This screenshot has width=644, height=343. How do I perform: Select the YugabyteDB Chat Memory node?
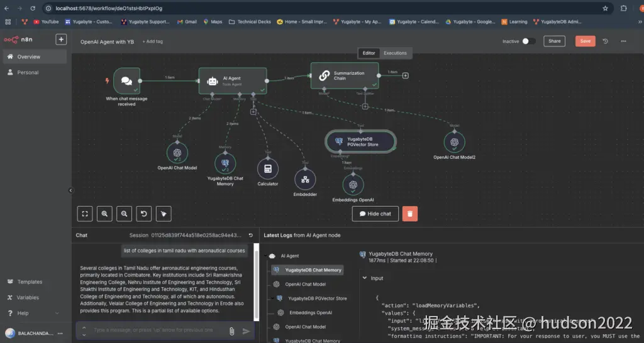coord(225,163)
